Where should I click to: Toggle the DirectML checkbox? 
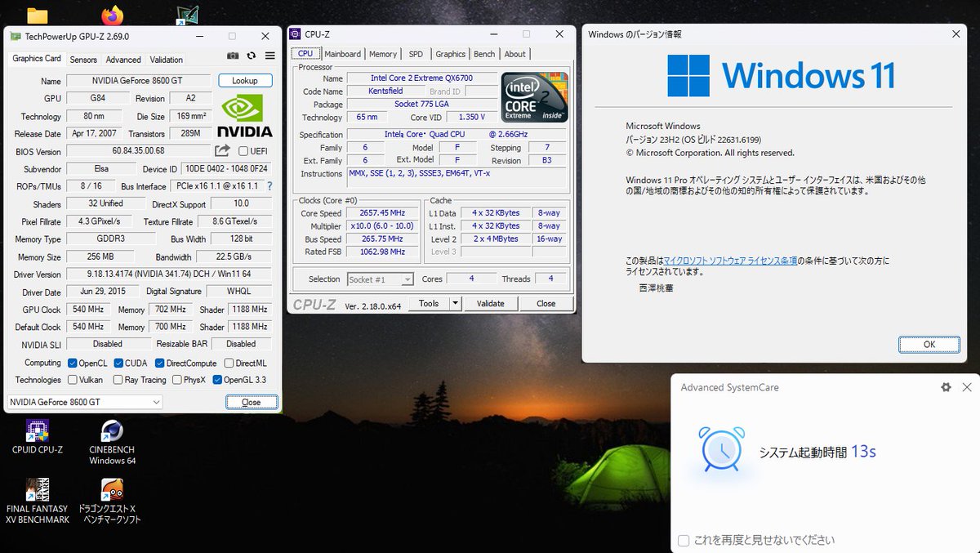(x=229, y=363)
